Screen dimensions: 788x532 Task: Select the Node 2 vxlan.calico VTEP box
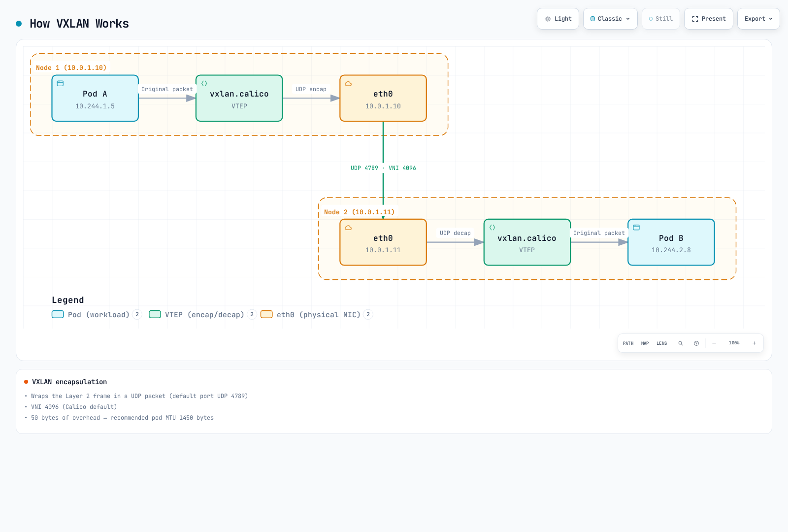point(527,242)
